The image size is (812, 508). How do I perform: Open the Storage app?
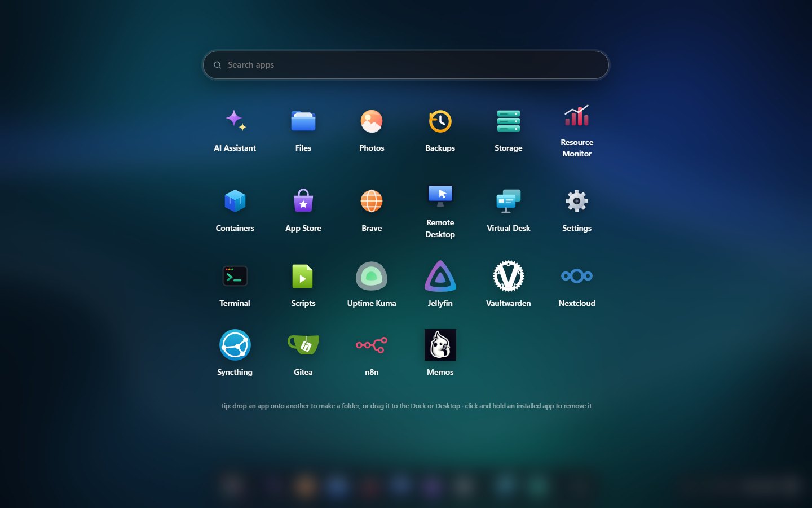[509, 121]
